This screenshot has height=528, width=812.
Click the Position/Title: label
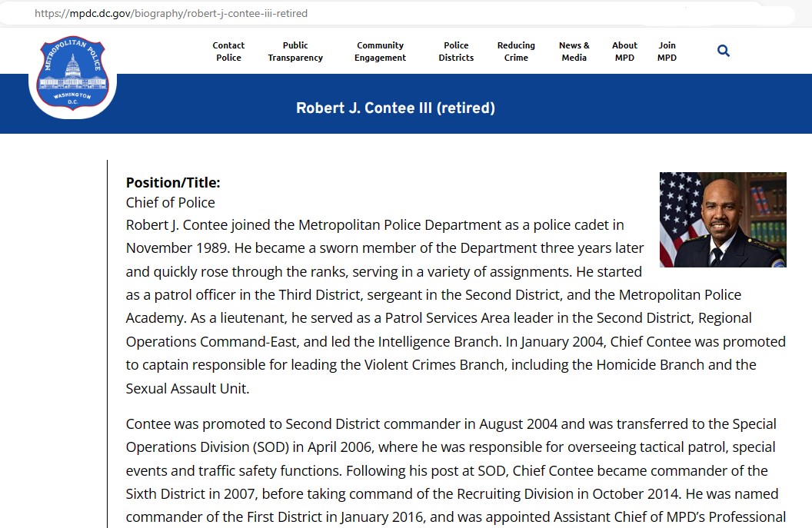[173, 182]
